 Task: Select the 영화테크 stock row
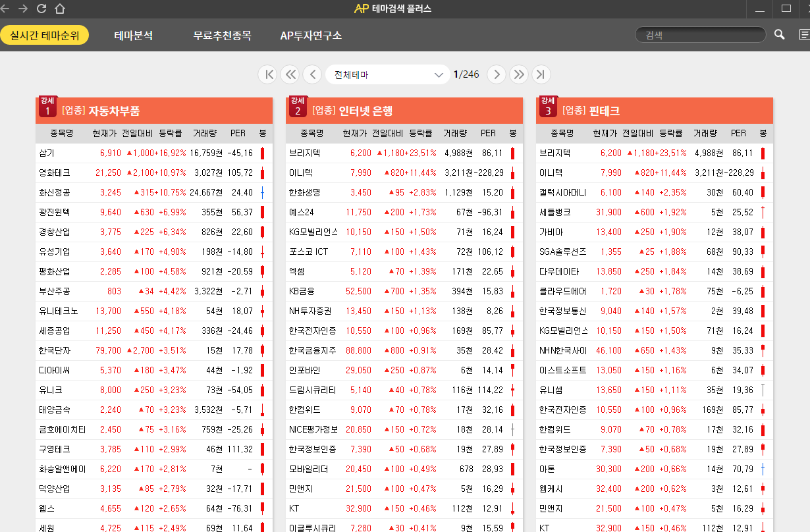pyautogui.click(x=154, y=173)
